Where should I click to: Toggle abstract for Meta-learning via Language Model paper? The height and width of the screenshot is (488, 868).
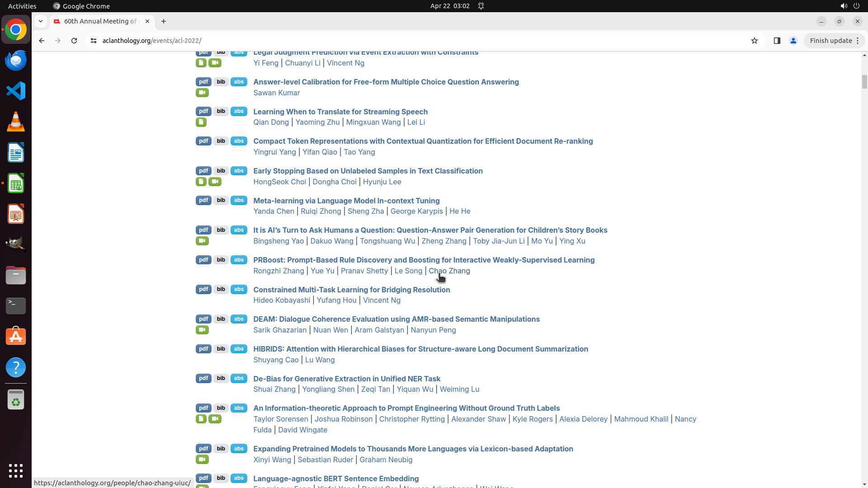239,201
